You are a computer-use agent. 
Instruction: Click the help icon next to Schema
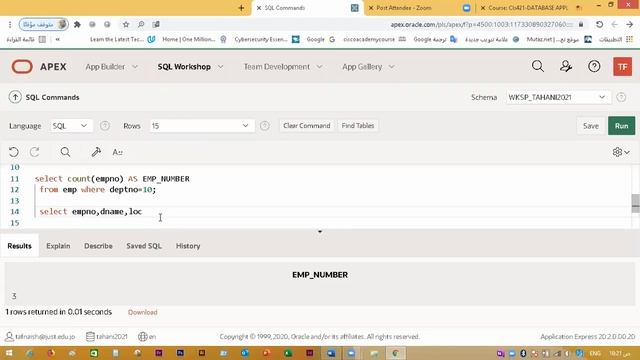[621, 97]
